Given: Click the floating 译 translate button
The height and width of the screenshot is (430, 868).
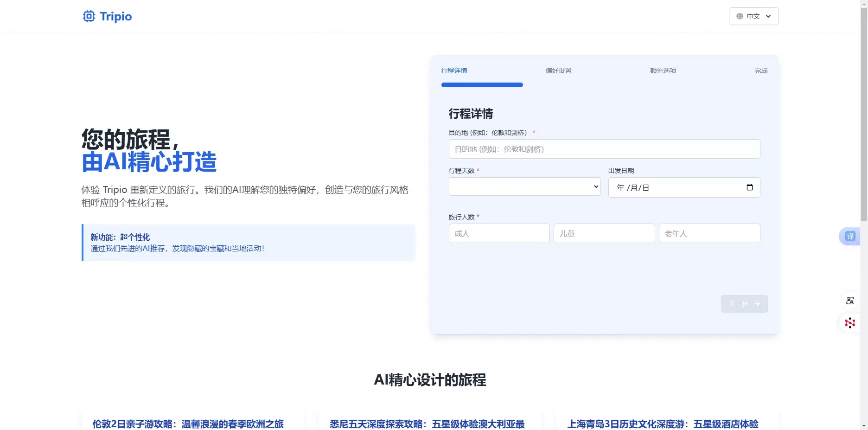Looking at the screenshot, I should [x=850, y=236].
